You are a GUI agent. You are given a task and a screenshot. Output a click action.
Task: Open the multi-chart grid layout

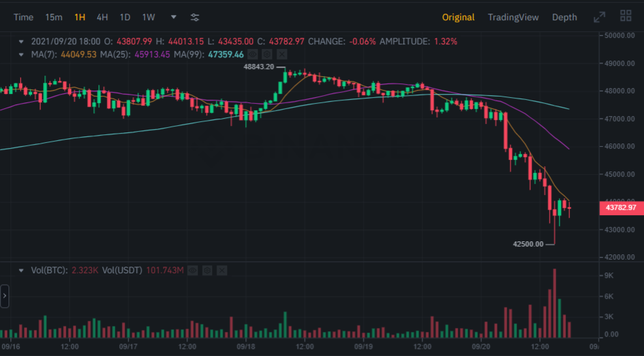pyautogui.click(x=626, y=17)
